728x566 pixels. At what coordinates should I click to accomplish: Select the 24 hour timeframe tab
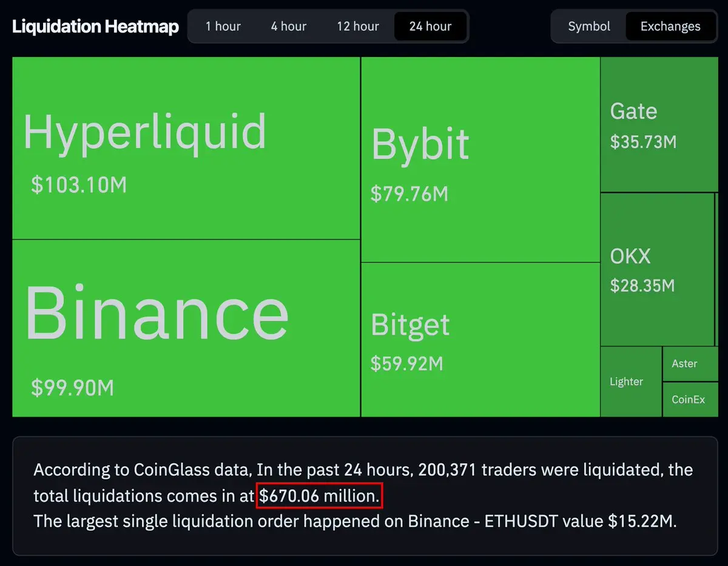point(430,26)
